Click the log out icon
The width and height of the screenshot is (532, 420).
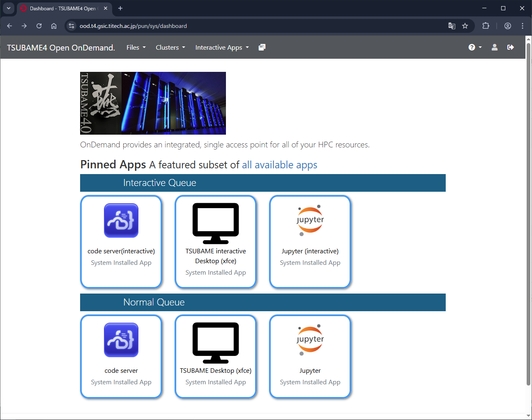(x=510, y=48)
